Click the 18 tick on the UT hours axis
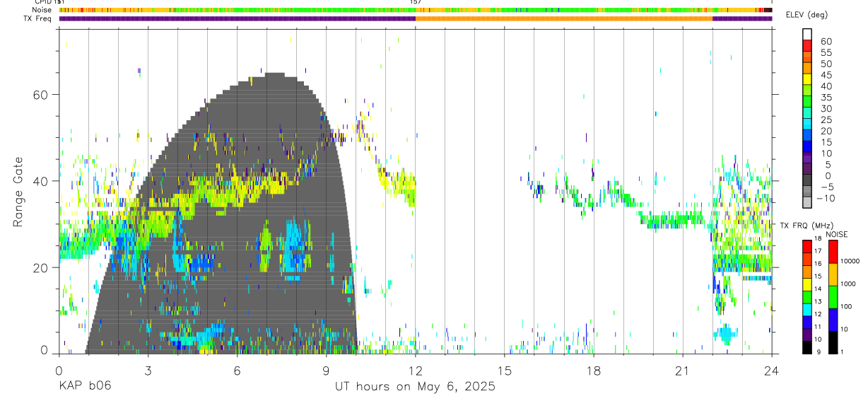Viewport: 868px width, 401px height. pyautogui.click(x=593, y=370)
